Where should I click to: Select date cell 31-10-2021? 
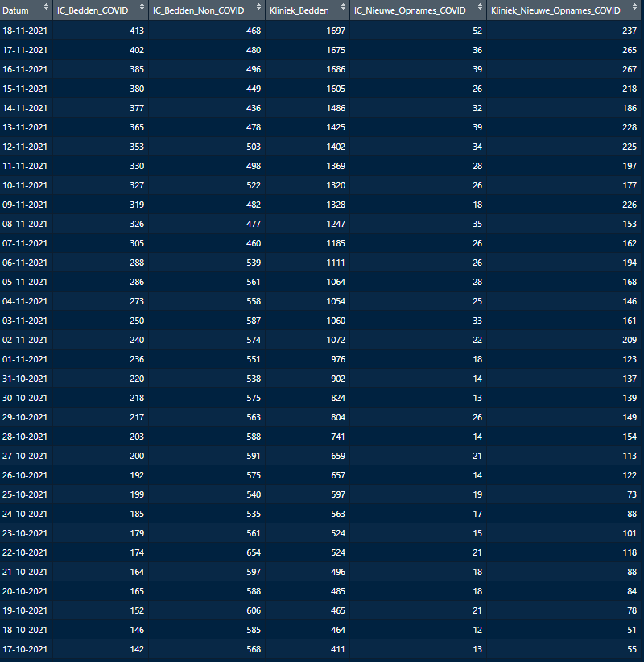point(25,379)
